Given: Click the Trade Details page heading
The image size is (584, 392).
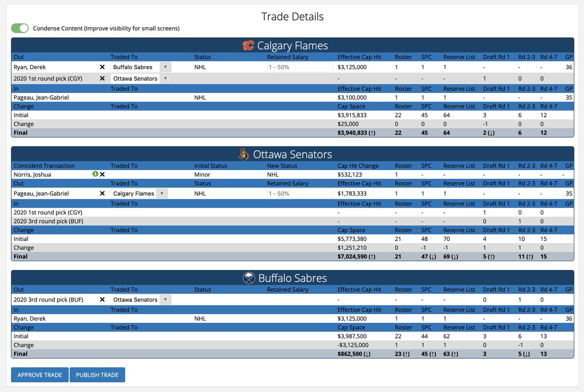Looking at the screenshot, I should coord(292,17).
